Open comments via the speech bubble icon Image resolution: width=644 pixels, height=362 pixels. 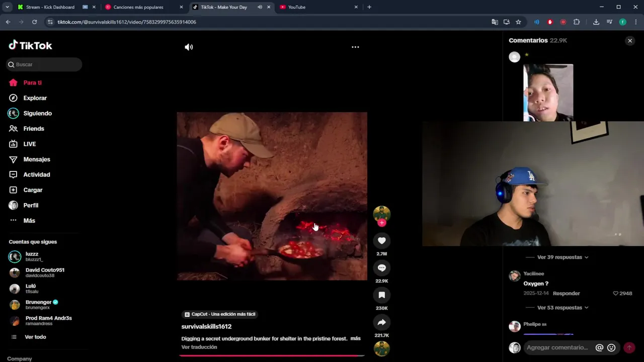tap(381, 268)
